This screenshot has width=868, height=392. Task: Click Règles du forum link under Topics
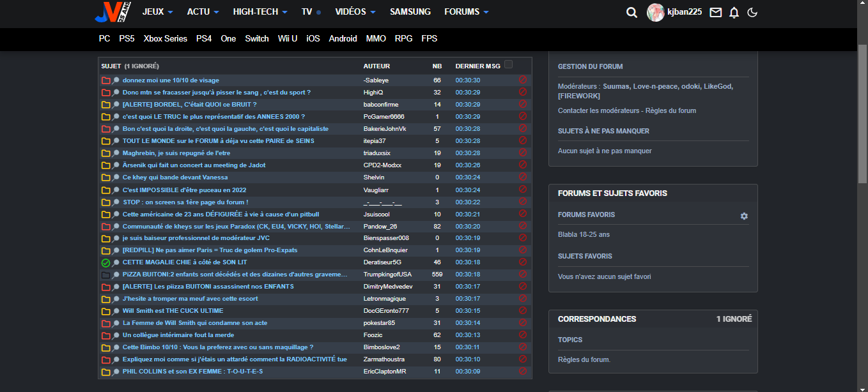click(x=584, y=359)
